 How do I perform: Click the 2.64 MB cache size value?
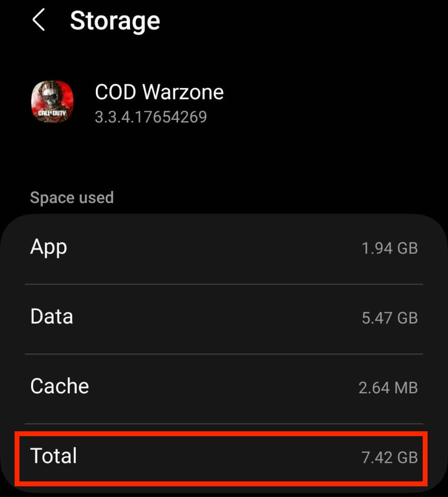[388, 388]
